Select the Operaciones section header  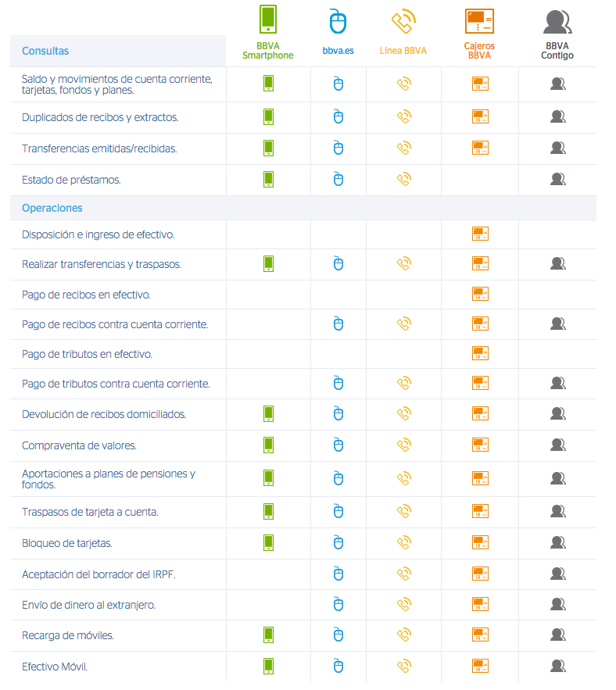click(x=52, y=209)
